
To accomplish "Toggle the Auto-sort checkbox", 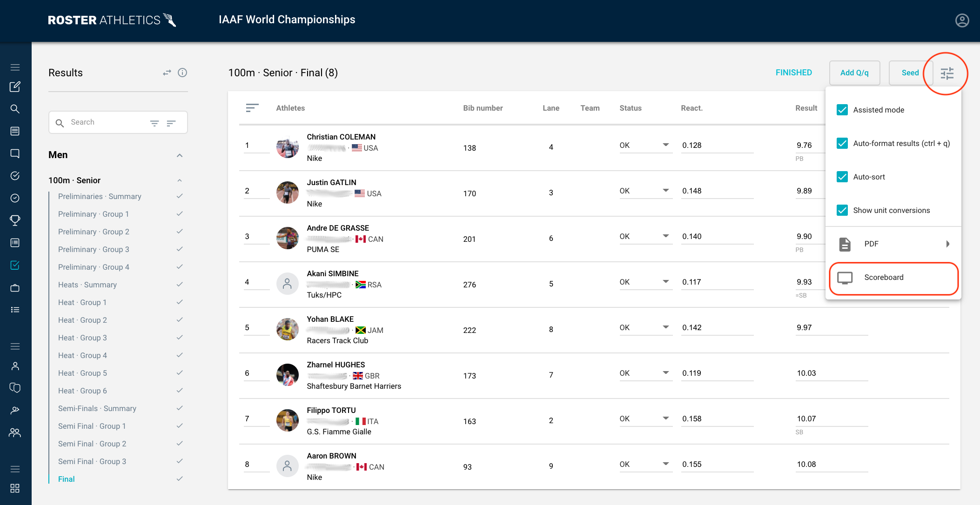I will pyautogui.click(x=842, y=177).
